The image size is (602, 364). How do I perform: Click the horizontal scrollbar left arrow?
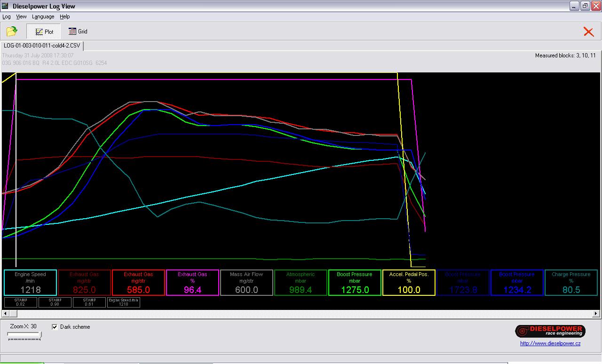point(5,313)
